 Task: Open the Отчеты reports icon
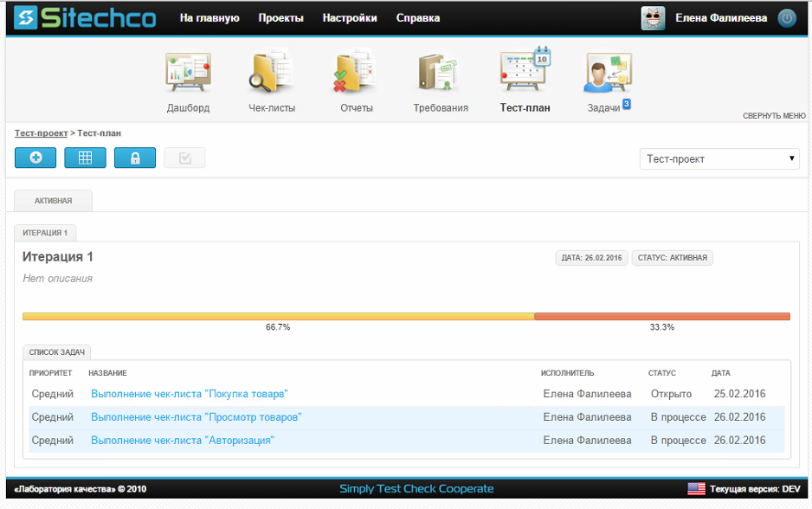[x=356, y=72]
